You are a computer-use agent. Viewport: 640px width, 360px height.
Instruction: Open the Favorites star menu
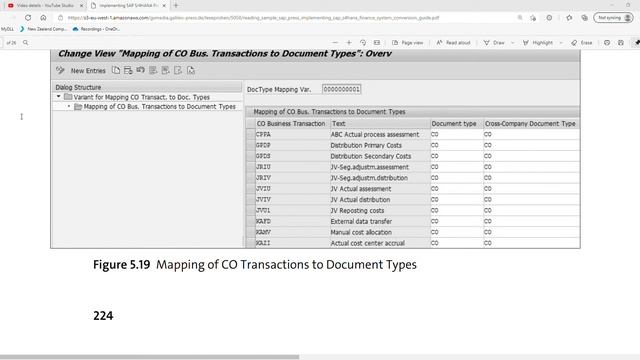[569, 18]
